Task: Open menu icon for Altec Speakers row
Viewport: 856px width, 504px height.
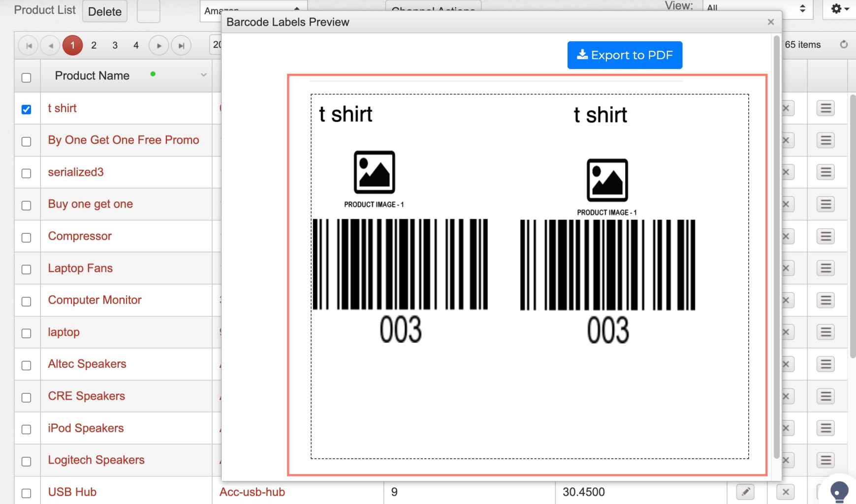Action: [825, 364]
